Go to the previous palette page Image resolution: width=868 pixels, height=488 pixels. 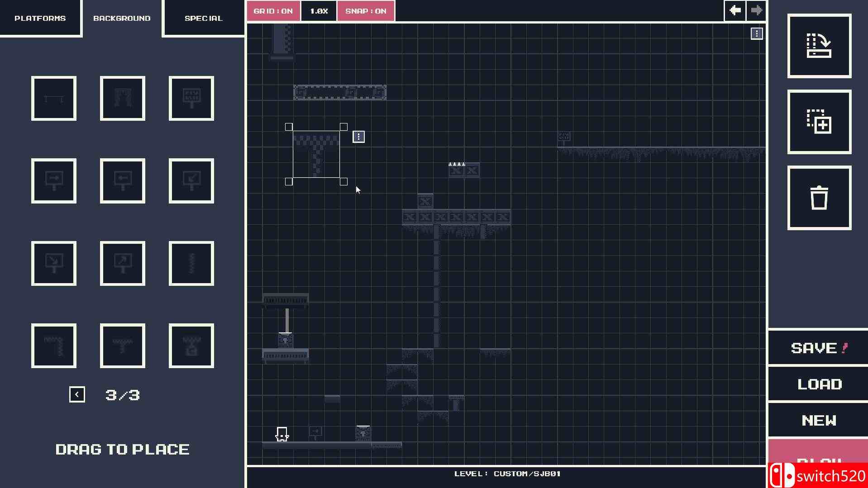(77, 394)
